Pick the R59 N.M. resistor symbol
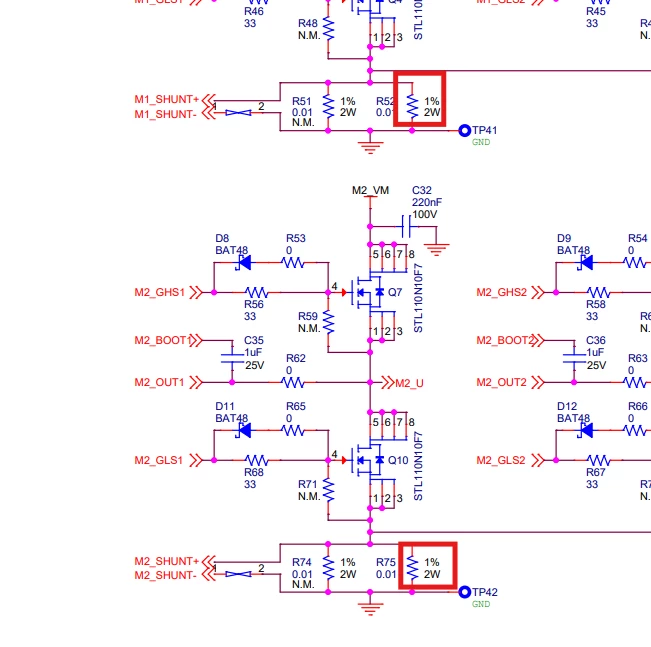Viewport: 651px width, 647px height. pyautogui.click(x=328, y=322)
